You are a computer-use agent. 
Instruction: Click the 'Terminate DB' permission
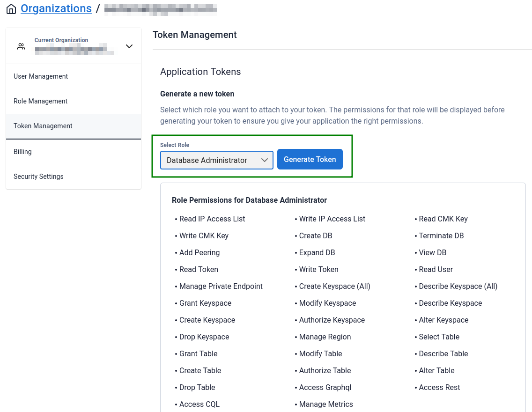(441, 235)
